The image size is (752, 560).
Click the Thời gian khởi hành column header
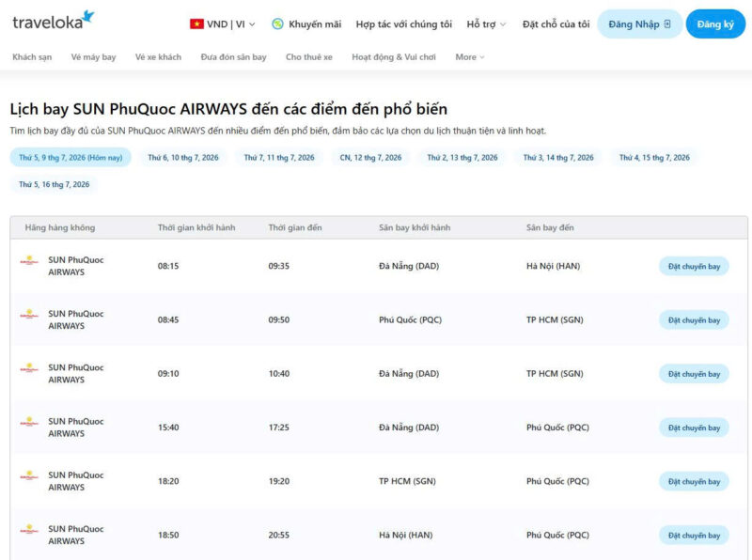196,227
